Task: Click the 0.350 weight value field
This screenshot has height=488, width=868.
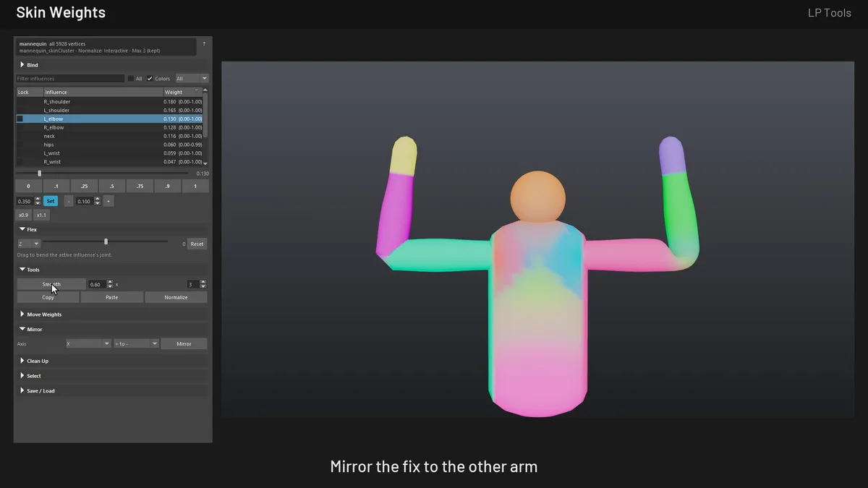Action: pyautogui.click(x=25, y=201)
